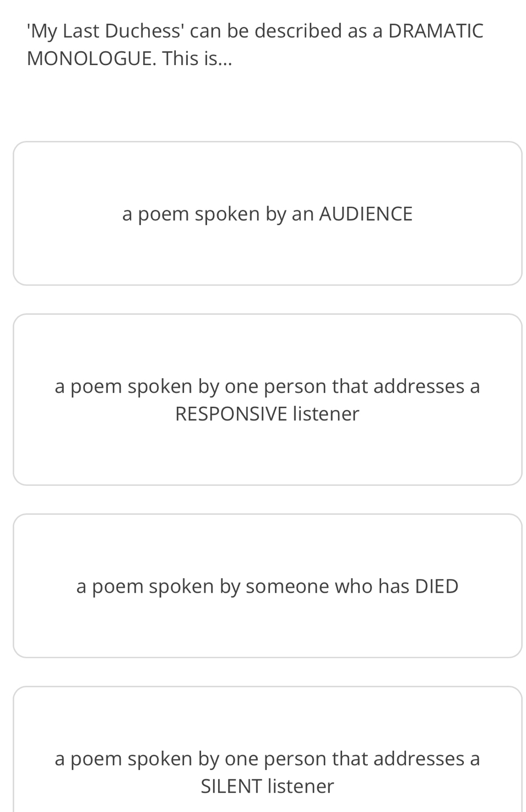Click 'This is...' at the end of the question
526x812 pixels.
[197, 58]
